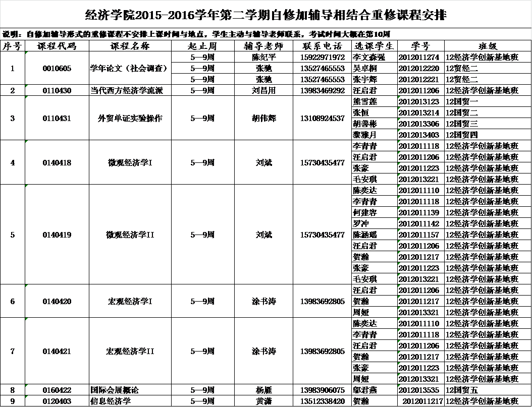Click the green error triangle in row 4's course code cell
The image size is (532, 407).
(x=26, y=142)
